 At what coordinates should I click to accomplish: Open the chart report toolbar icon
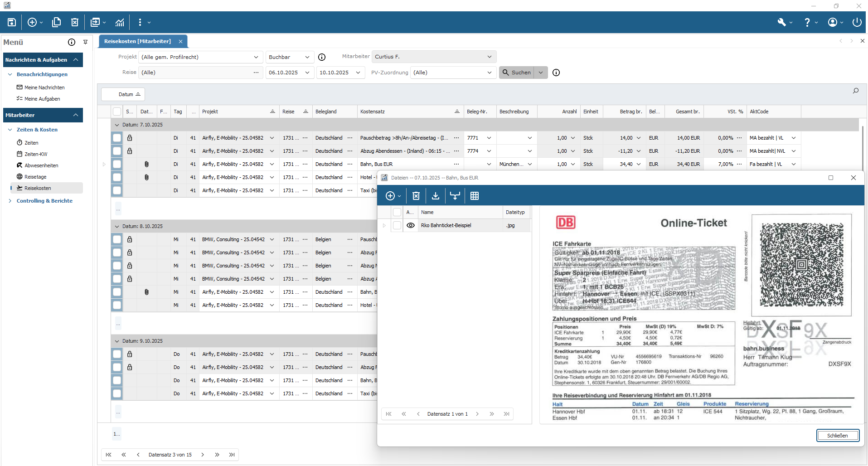120,22
